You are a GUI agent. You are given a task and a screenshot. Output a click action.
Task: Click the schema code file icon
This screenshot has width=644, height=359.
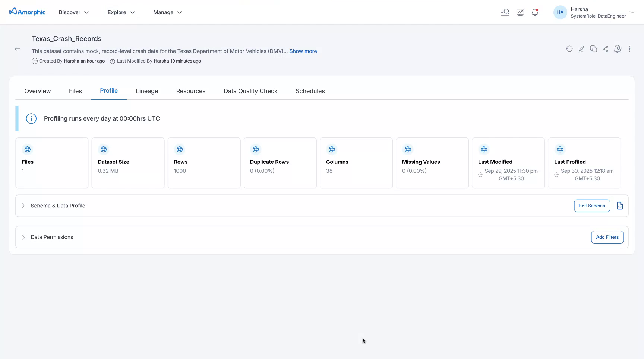[x=620, y=206]
